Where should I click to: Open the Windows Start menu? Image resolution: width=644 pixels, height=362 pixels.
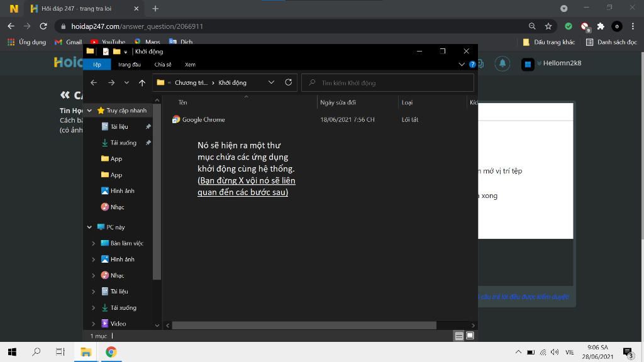coord(13,352)
